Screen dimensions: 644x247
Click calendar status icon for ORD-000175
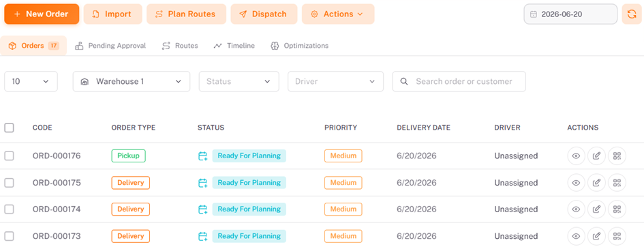coord(203,183)
